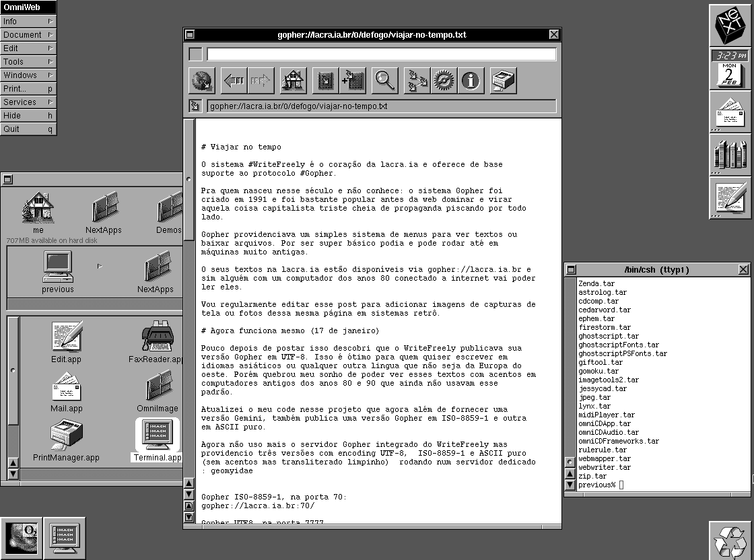Click OmniWeb page-up scroll button

[189, 505]
